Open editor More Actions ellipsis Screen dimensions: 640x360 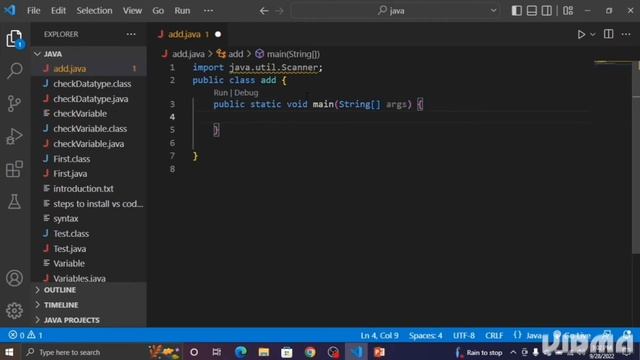tap(626, 34)
